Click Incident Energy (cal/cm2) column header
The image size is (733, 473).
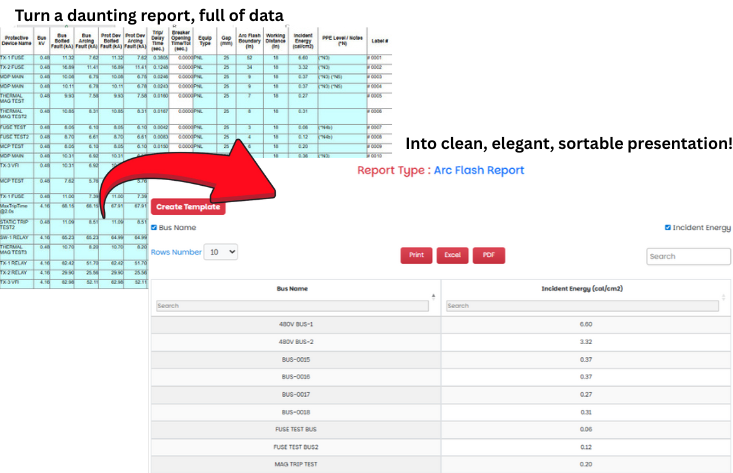(x=586, y=289)
